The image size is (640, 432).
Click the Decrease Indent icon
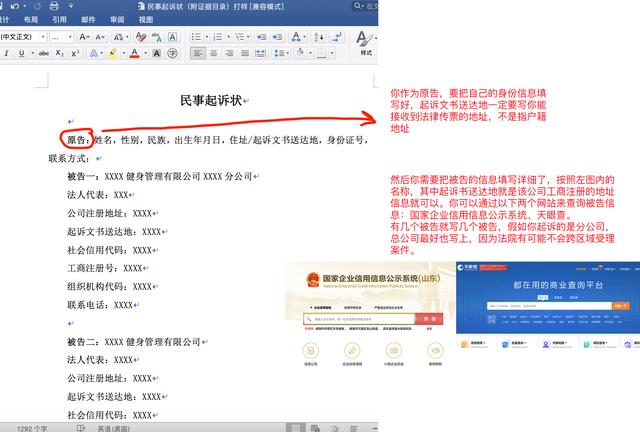261,37
